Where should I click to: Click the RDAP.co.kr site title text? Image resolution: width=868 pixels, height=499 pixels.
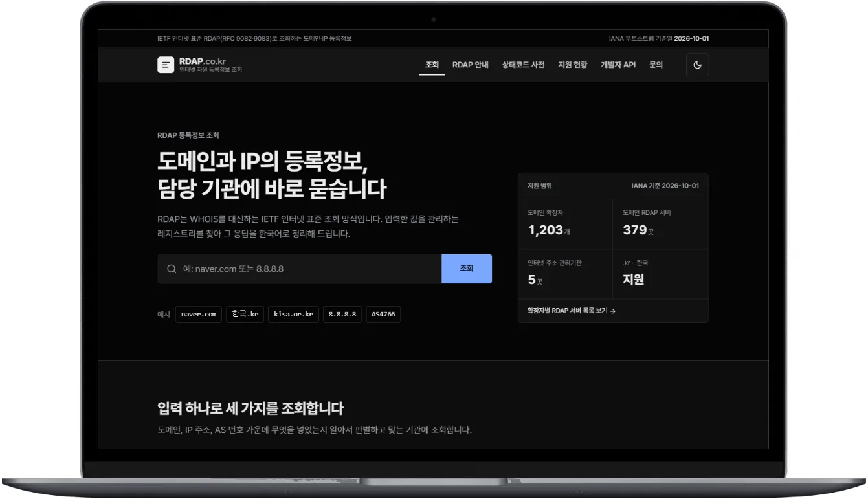point(203,61)
